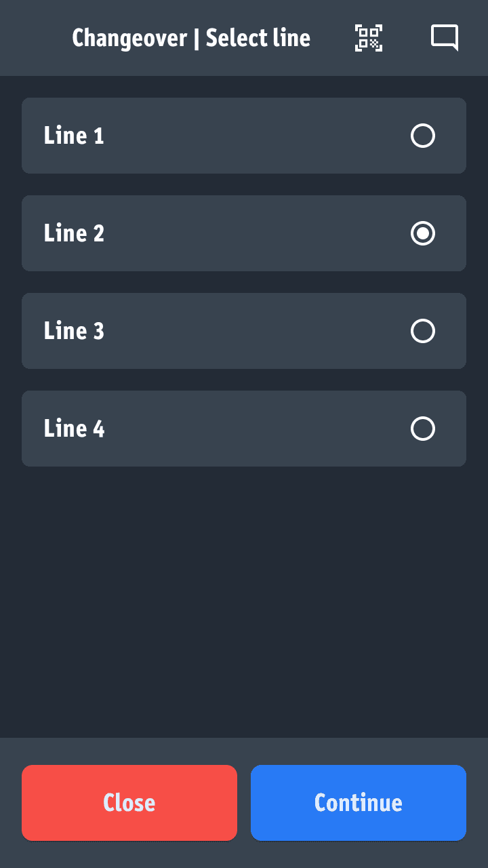Tap the Line 1 row
488x868 pixels.
click(244, 136)
